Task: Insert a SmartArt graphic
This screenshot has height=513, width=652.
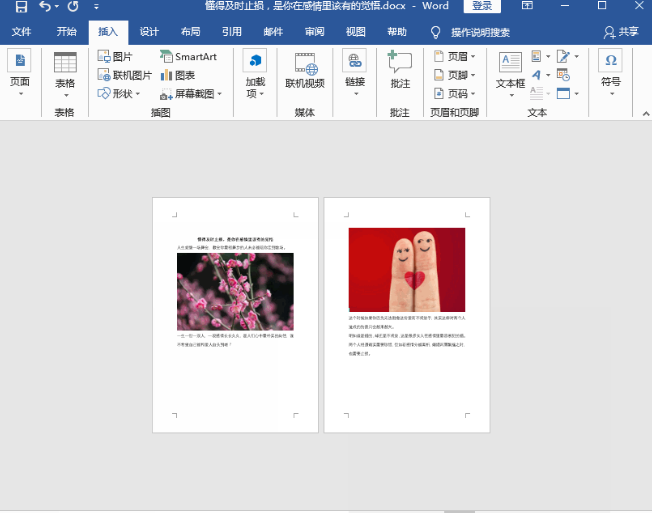Action: [188, 57]
